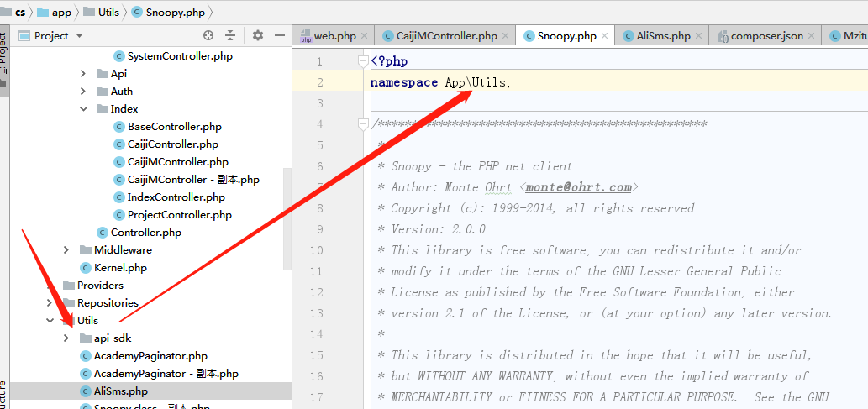This screenshot has height=409, width=868.
Task: Expand the Auth folder
Action: point(83,92)
